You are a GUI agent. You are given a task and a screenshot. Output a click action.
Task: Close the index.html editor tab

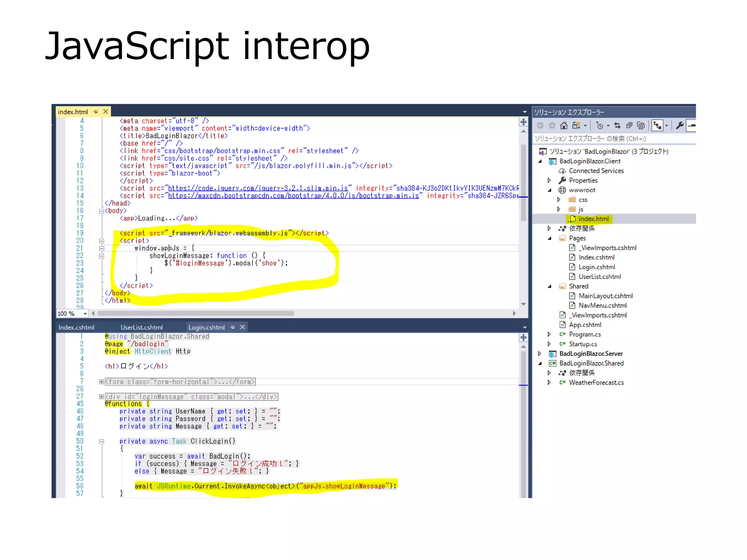(x=105, y=112)
